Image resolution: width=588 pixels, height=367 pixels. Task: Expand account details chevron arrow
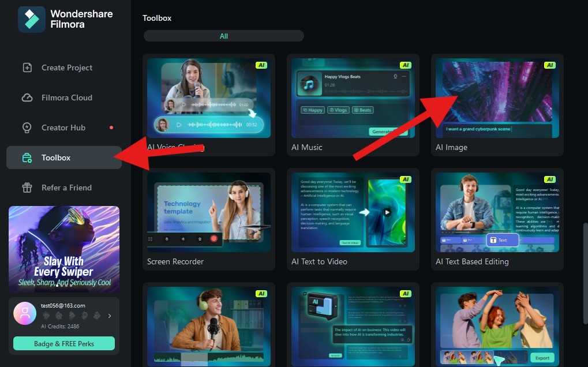pyautogui.click(x=110, y=316)
